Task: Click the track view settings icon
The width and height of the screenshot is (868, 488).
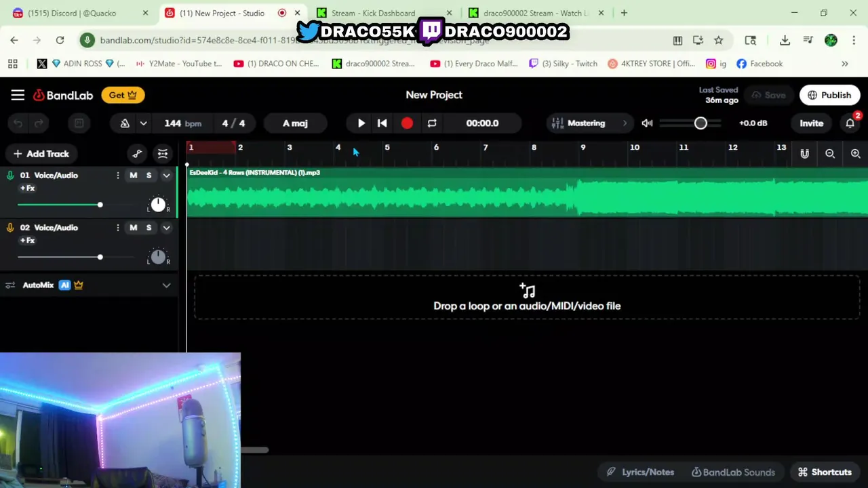Action: [x=163, y=154]
